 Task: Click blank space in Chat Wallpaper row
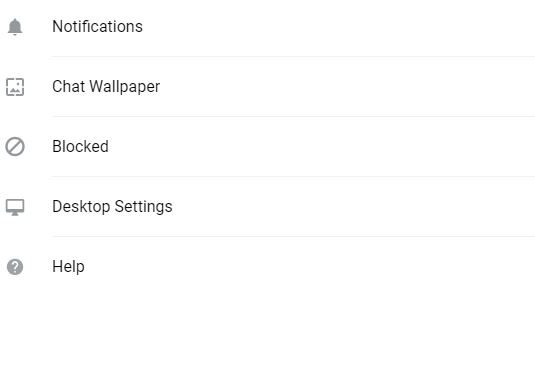click(x=348, y=87)
